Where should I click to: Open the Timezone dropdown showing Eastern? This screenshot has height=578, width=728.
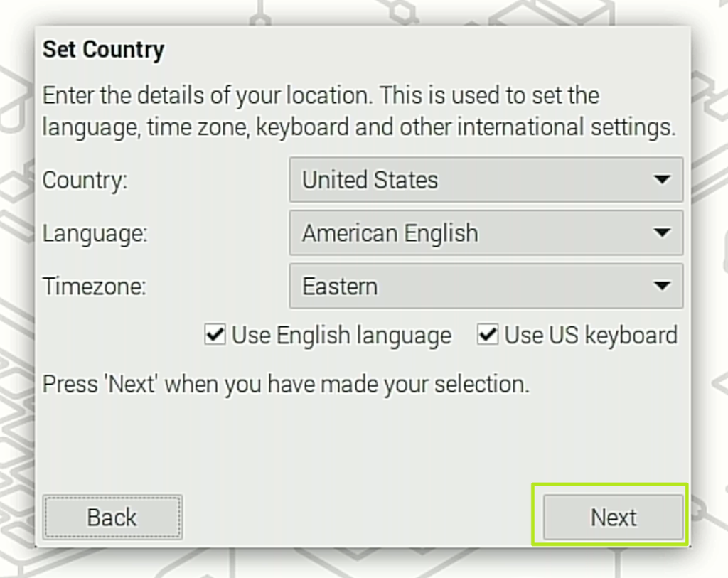(x=486, y=287)
